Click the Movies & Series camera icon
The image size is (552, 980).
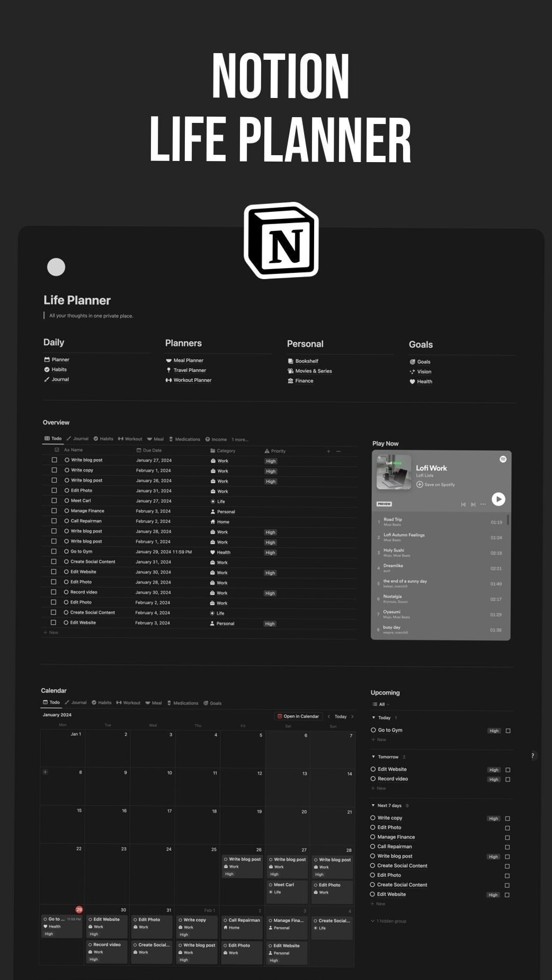click(x=290, y=371)
